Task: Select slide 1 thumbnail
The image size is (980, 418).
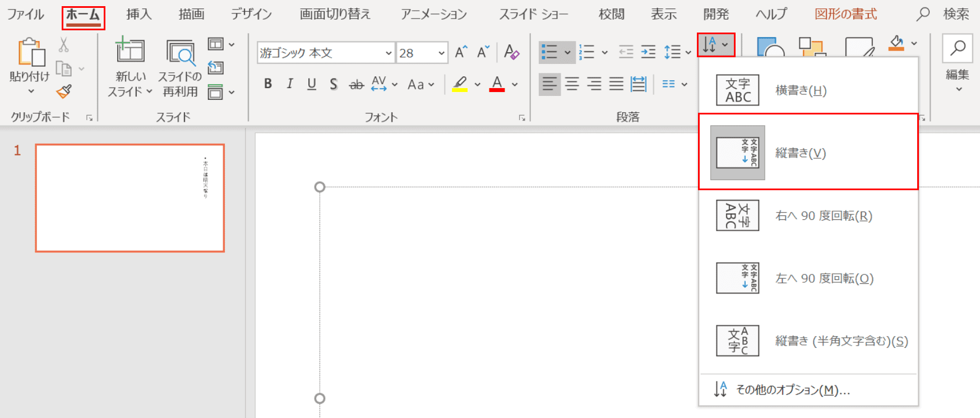Action: (x=130, y=197)
